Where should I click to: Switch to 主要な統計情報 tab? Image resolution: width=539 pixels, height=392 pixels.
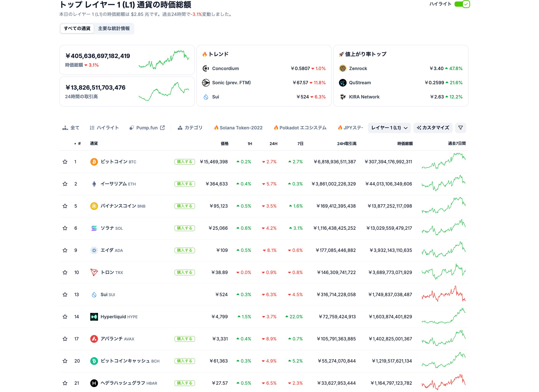point(114,29)
